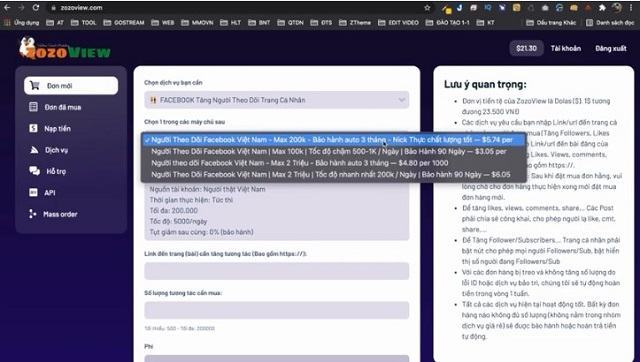
Task: Bookmark this page with star icon
Action: pyautogui.click(x=427, y=7)
